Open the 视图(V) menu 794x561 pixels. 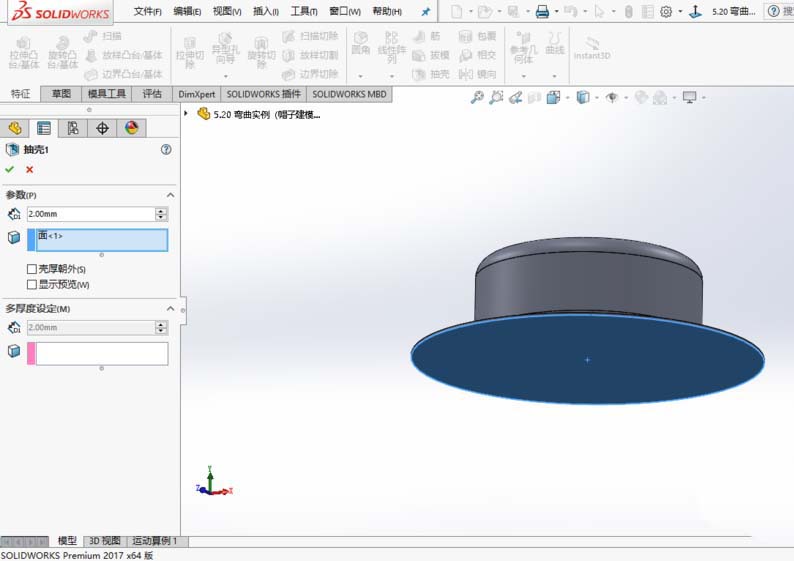coord(227,11)
